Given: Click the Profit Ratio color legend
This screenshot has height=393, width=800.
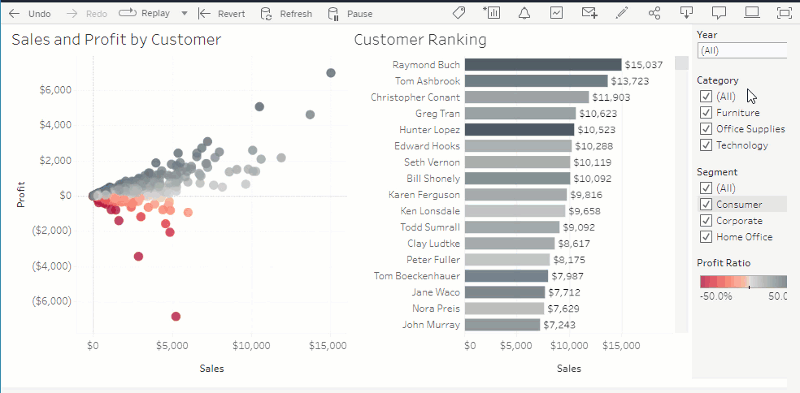Looking at the screenshot, I should [744, 282].
